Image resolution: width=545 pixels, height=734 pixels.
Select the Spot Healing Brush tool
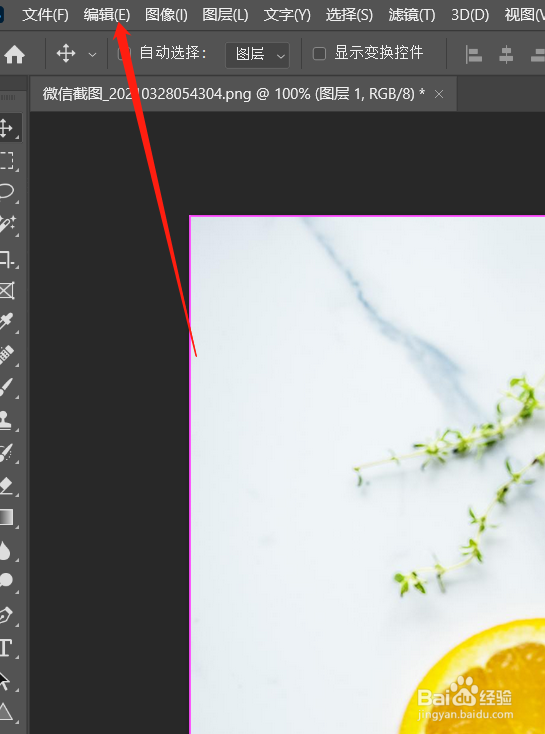[6, 355]
